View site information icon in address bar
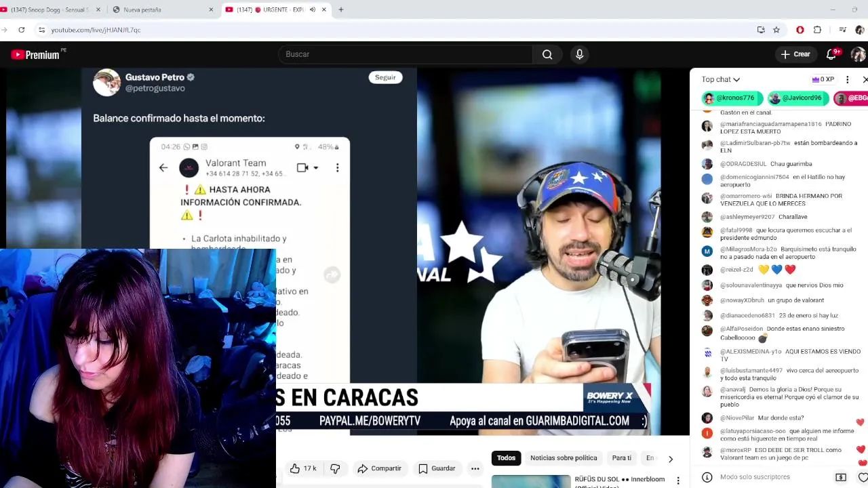The image size is (868, 488). tap(41, 30)
